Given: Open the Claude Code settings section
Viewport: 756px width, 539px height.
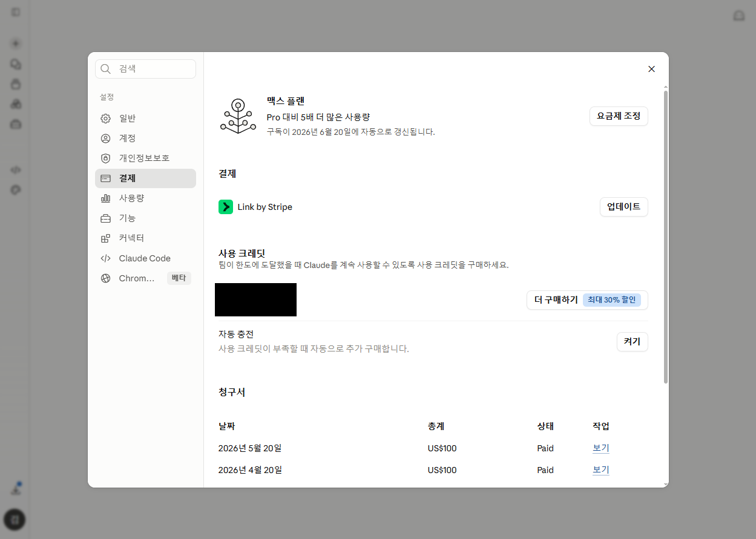Looking at the screenshot, I should [145, 258].
